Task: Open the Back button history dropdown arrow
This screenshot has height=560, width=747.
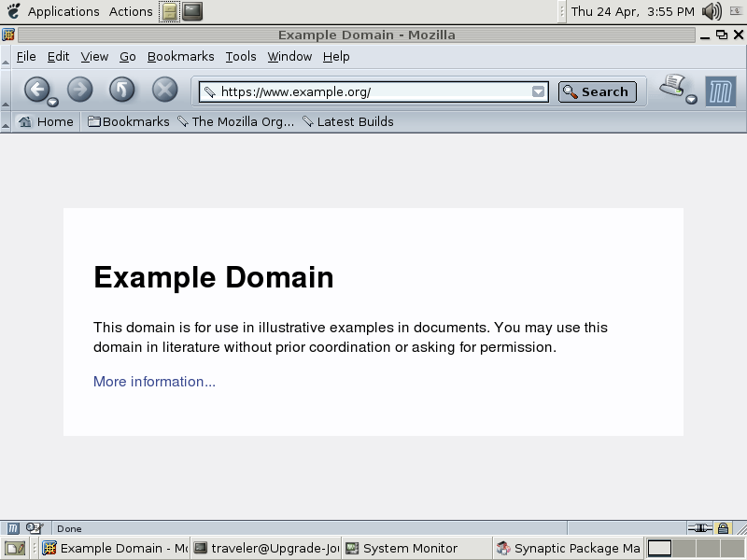Action: click(52, 102)
